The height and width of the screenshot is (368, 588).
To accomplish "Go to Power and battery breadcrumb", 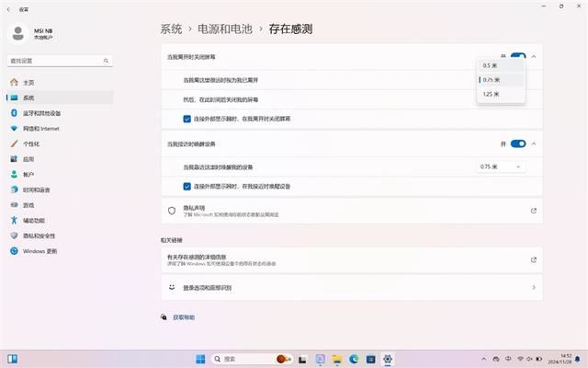I will click(x=224, y=29).
